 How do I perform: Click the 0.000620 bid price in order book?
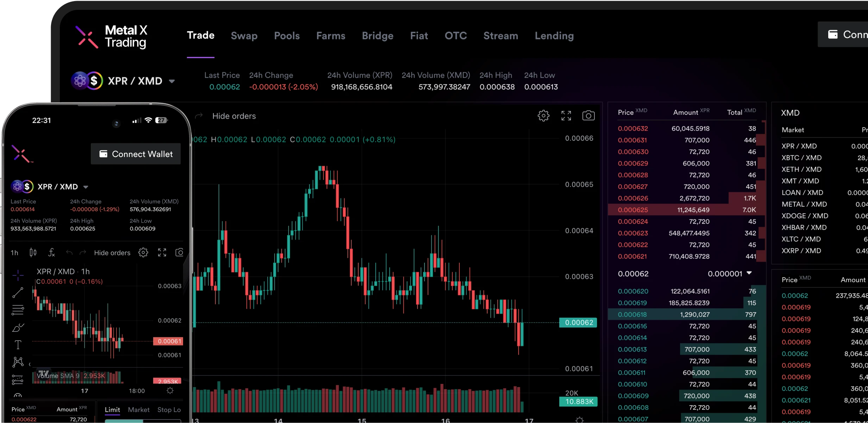(633, 291)
